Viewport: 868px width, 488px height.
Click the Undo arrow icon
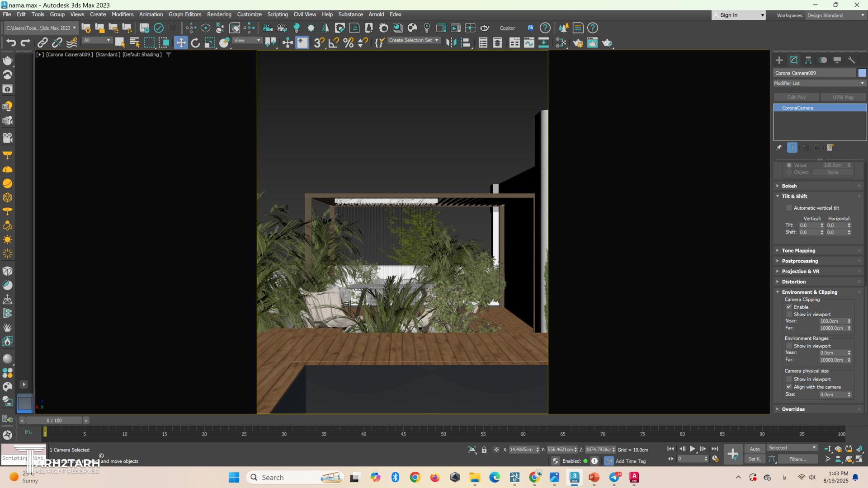point(11,42)
